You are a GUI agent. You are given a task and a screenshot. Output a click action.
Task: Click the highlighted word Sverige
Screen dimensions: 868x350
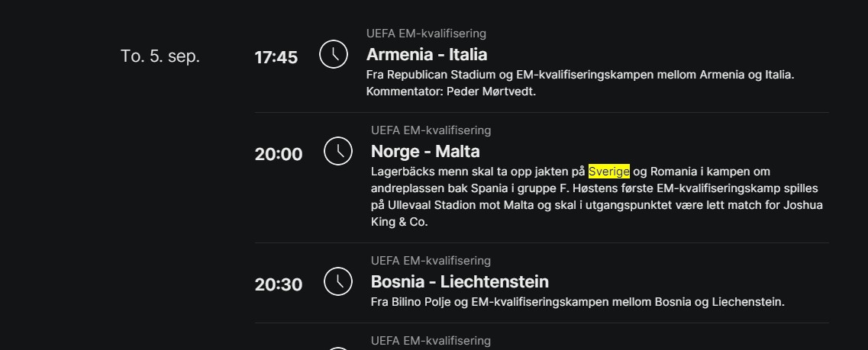[609, 172]
